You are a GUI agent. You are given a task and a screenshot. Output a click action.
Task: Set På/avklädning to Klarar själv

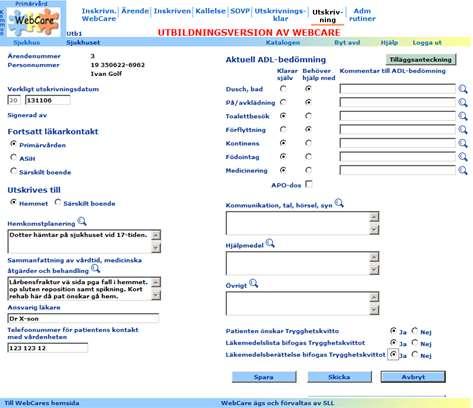pos(283,102)
